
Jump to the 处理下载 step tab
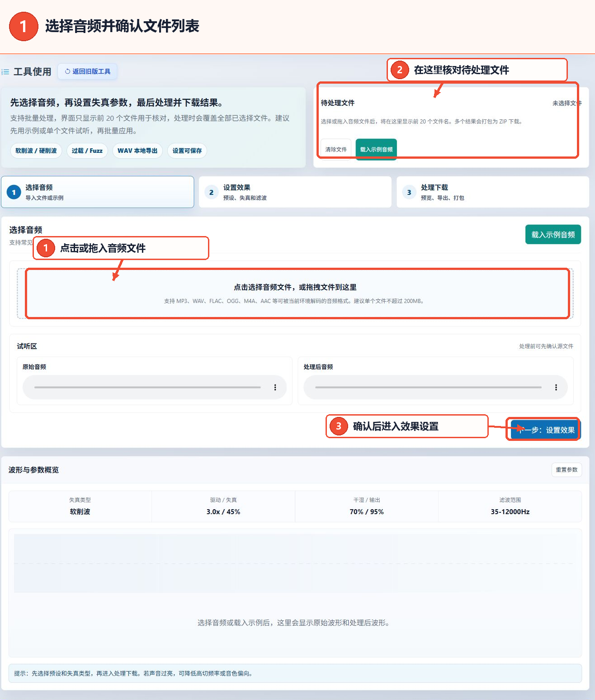tap(493, 192)
